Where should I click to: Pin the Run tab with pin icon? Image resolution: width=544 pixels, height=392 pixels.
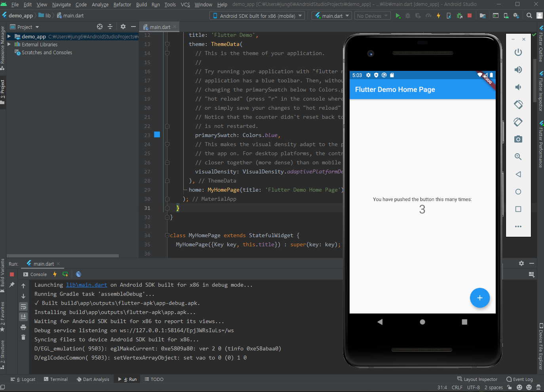12,285
